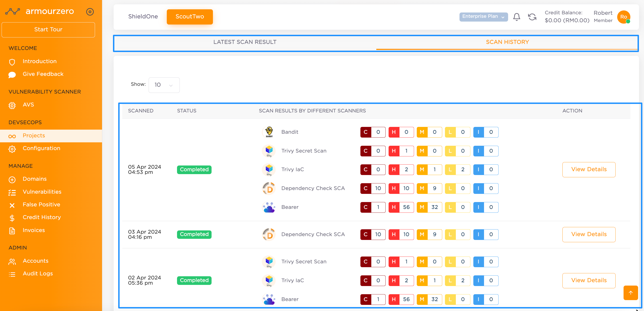644x311 pixels.
Task: Click Bearer logo in 05 Apr scan
Action: tap(269, 207)
